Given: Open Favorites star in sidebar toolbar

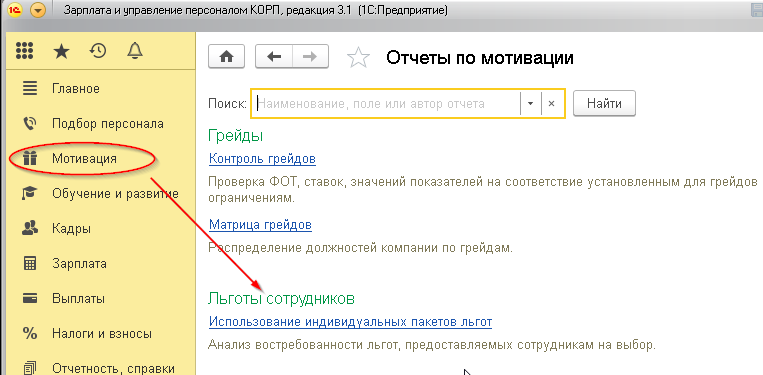Looking at the screenshot, I should click(61, 51).
